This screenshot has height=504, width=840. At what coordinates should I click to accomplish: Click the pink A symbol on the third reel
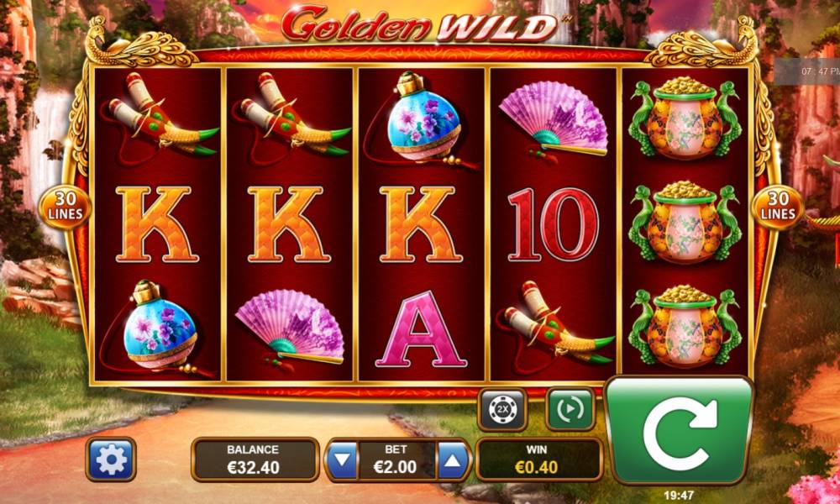pyautogui.click(x=421, y=328)
